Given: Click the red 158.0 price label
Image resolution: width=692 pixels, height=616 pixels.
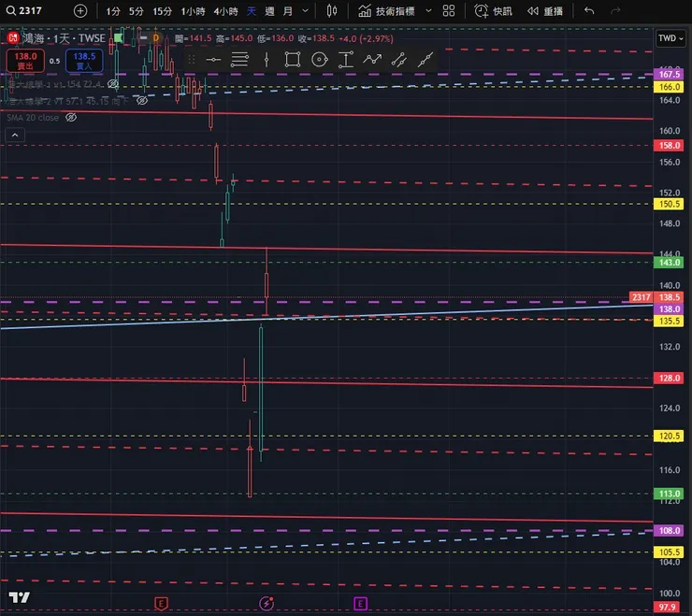Looking at the screenshot, I should [x=669, y=145].
